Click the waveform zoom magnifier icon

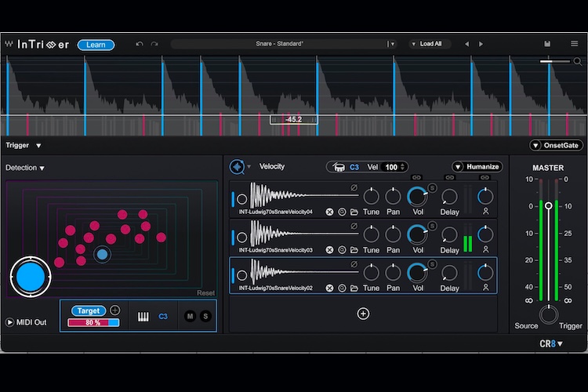coord(578,61)
